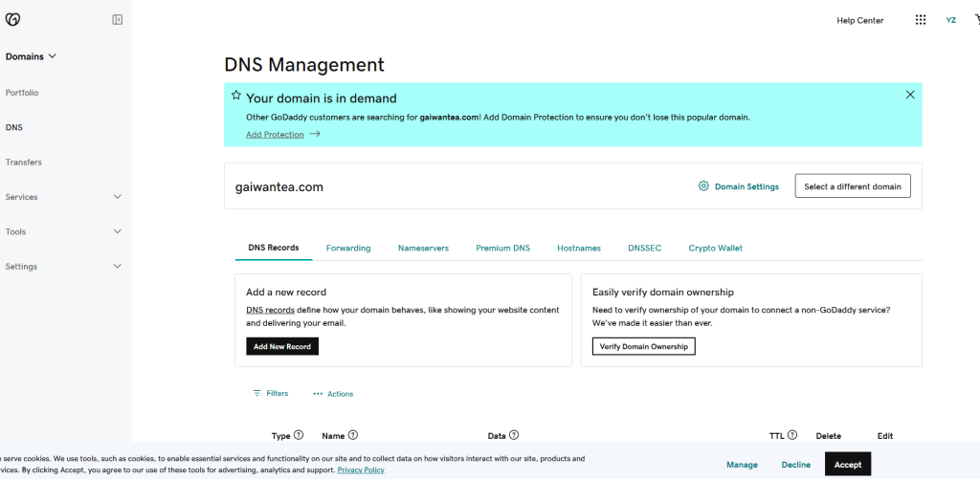Image resolution: width=980 pixels, height=479 pixels.
Task: Dismiss the domain in demand banner
Action: click(910, 95)
